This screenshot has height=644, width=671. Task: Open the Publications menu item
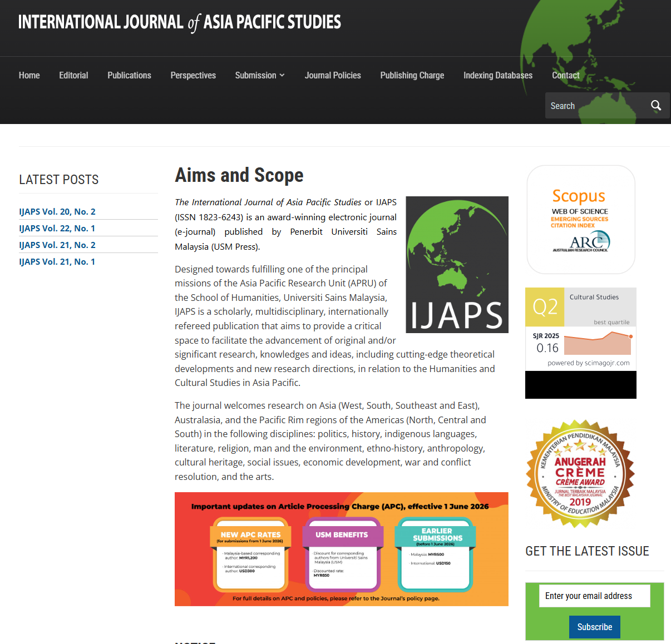pos(129,75)
